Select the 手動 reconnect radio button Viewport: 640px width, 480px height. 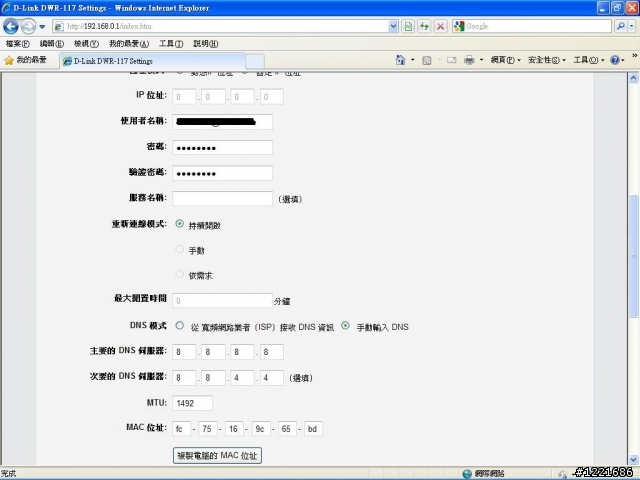(x=180, y=249)
